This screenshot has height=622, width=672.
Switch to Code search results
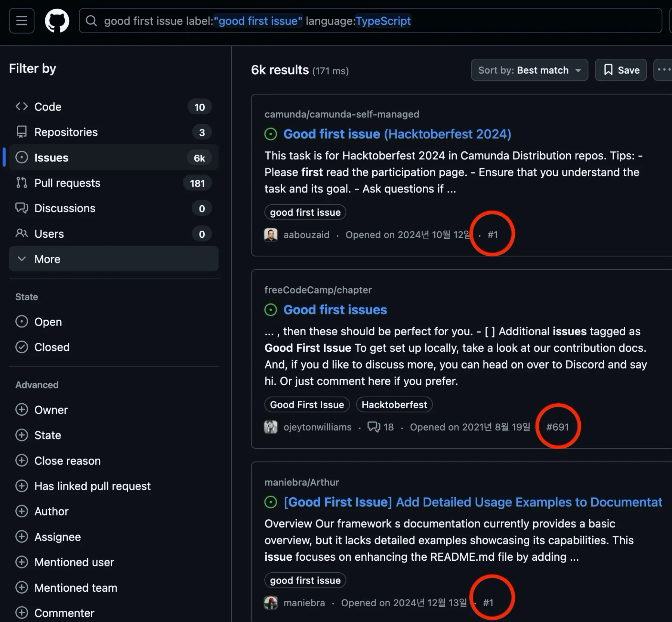click(114, 107)
